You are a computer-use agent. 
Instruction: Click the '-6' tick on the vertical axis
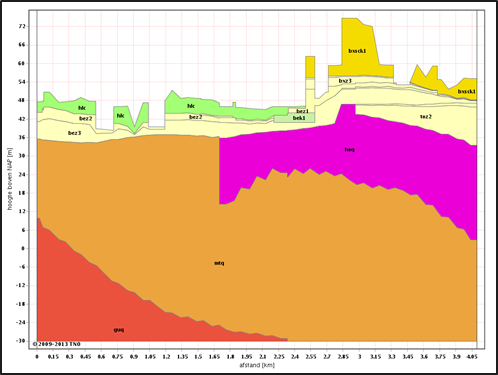click(x=22, y=267)
